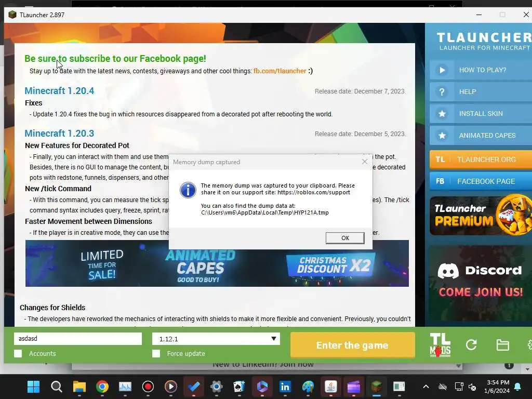
Task: Click the cloud sync tray icon
Action: pyautogui.click(x=443, y=387)
